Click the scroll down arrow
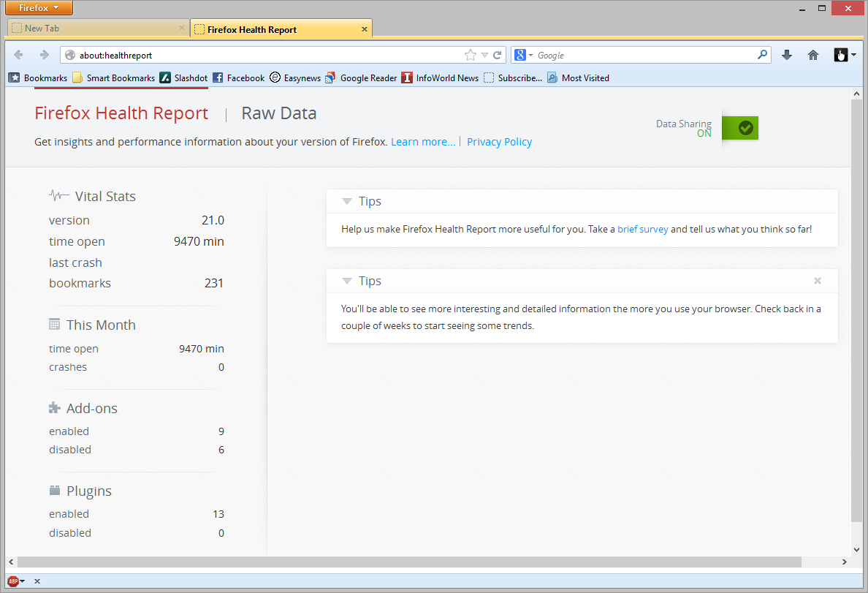868x593 pixels. click(x=856, y=550)
